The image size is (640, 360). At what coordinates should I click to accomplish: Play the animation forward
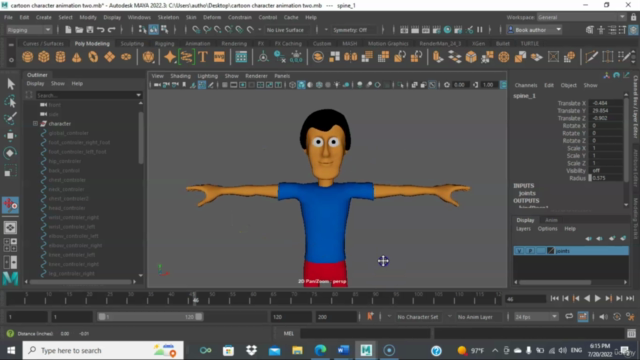(x=597, y=299)
